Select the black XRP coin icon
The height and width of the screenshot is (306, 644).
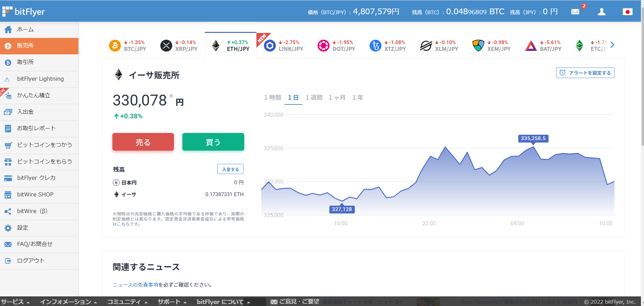[x=166, y=45]
